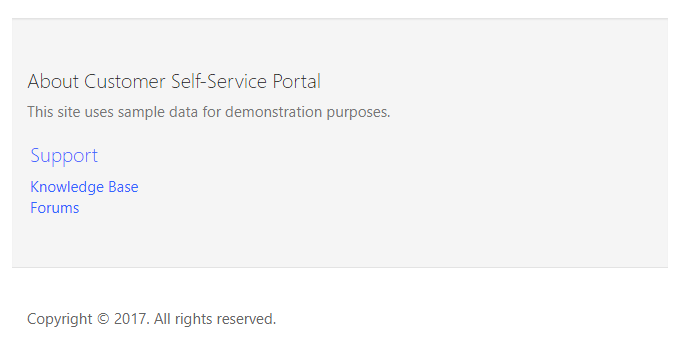The height and width of the screenshot is (362, 680).
Task: Click 'This site' at description start
Action: point(54,112)
